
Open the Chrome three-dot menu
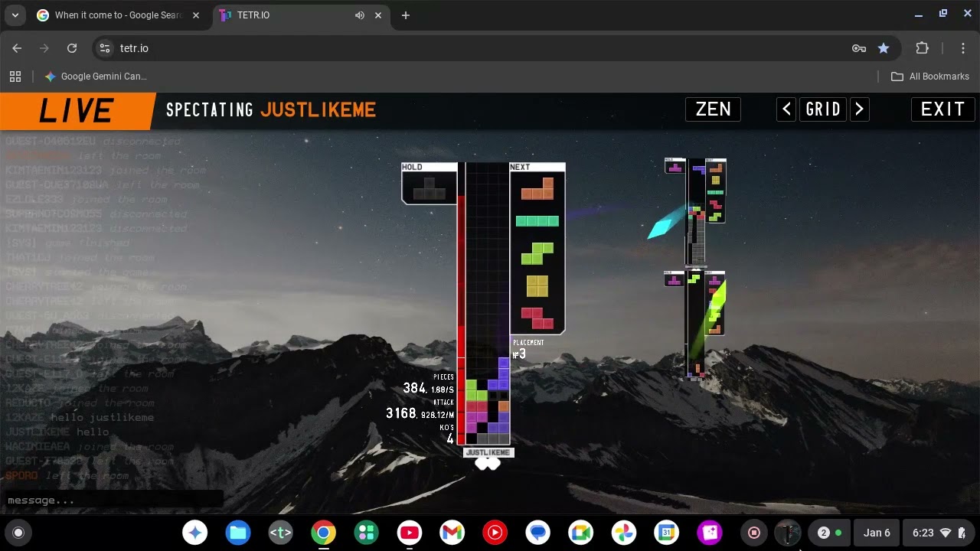point(963,48)
